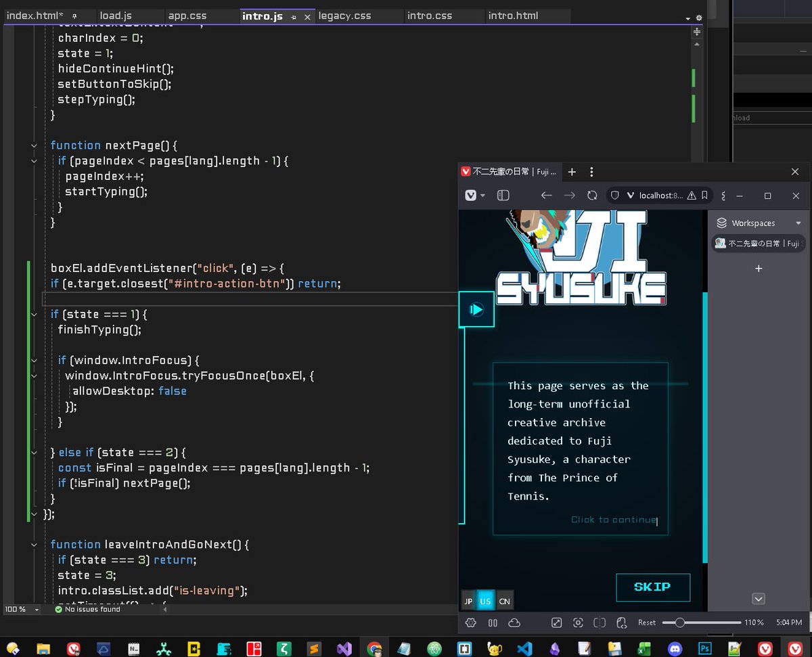Open File Explorer from taskbar
812x657 pixels.
(43, 648)
